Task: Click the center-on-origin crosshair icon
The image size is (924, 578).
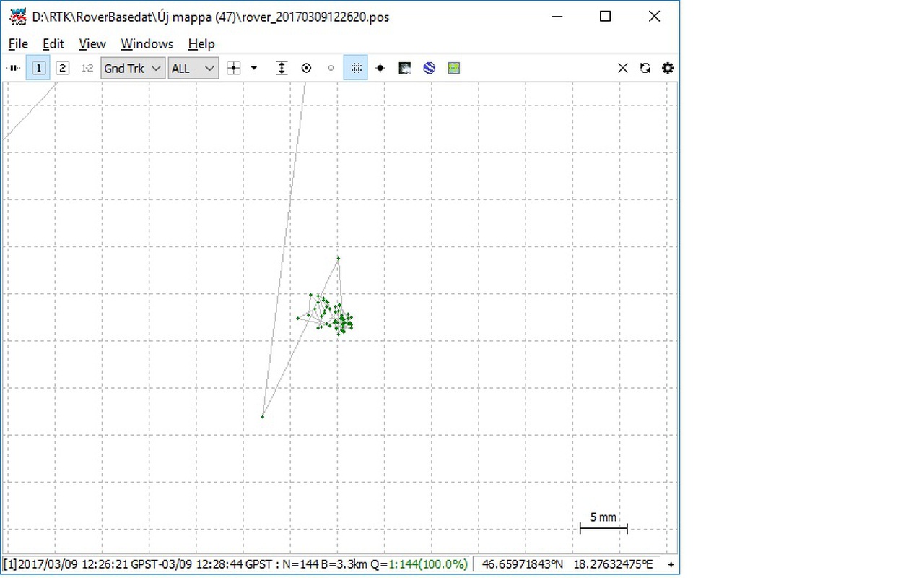Action: point(233,68)
